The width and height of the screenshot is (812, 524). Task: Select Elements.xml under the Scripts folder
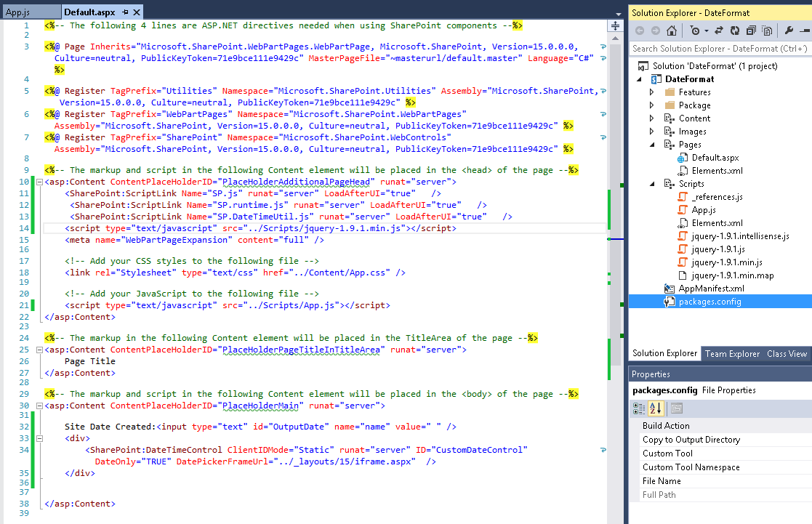(717, 222)
